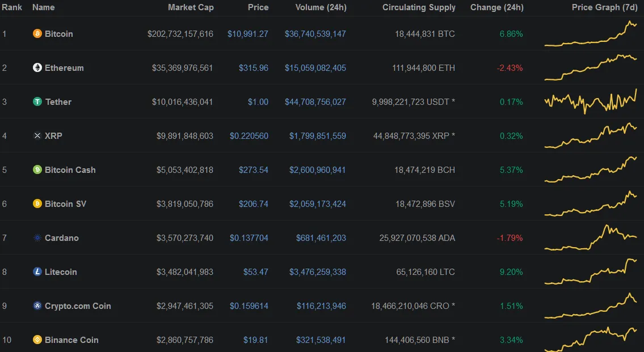Click Ethereum price $315.96
The width and height of the screenshot is (644, 352).
pos(254,68)
